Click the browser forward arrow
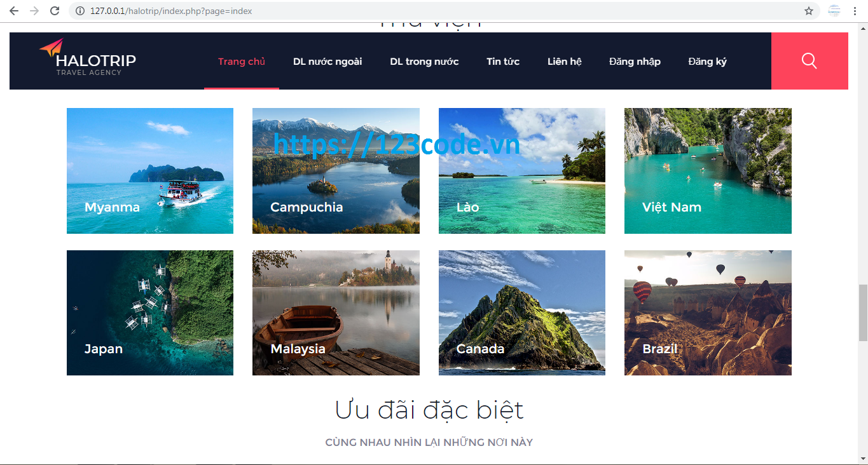This screenshot has height=465, width=868. point(34,11)
